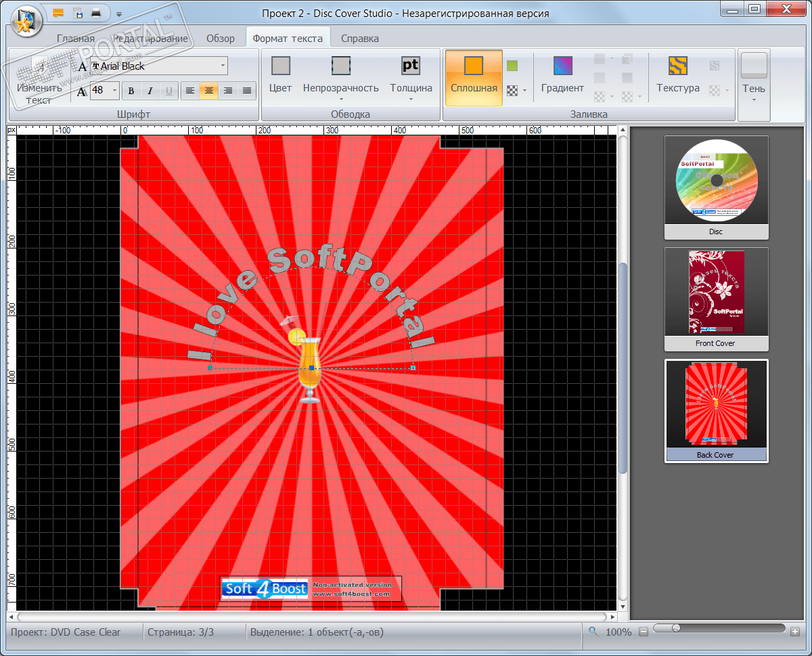Open the solid fill opacity checkerboard dropdown

pyautogui.click(x=517, y=91)
